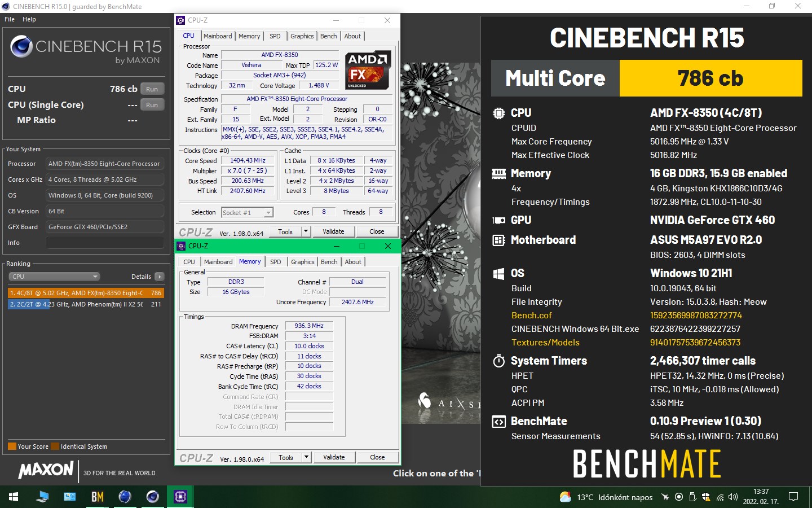
Task: Click the orange Your Score legend swatch
Action: (x=12, y=446)
